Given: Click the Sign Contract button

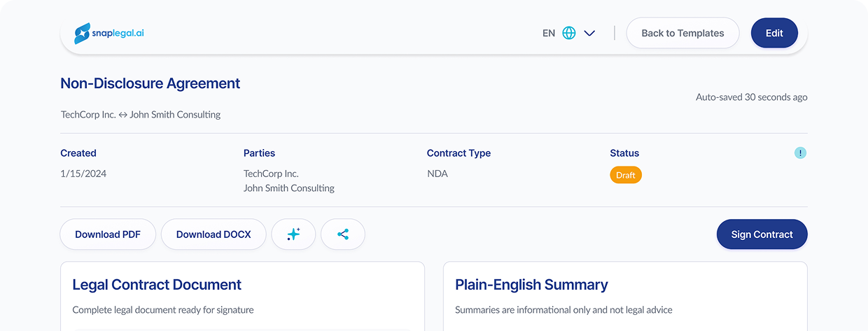Looking at the screenshot, I should [762, 234].
